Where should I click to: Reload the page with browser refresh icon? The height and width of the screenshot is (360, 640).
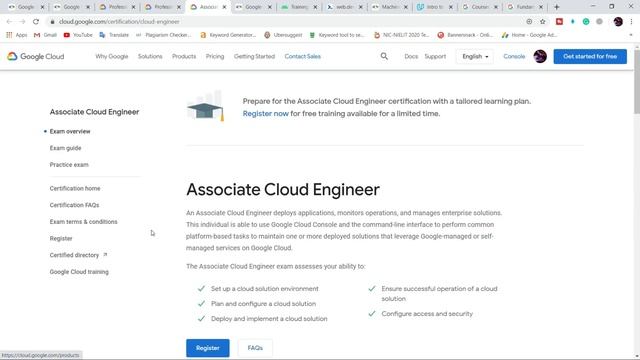[36, 22]
